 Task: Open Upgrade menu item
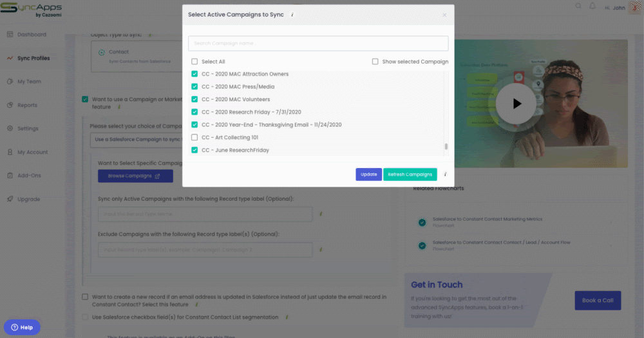[x=29, y=199]
